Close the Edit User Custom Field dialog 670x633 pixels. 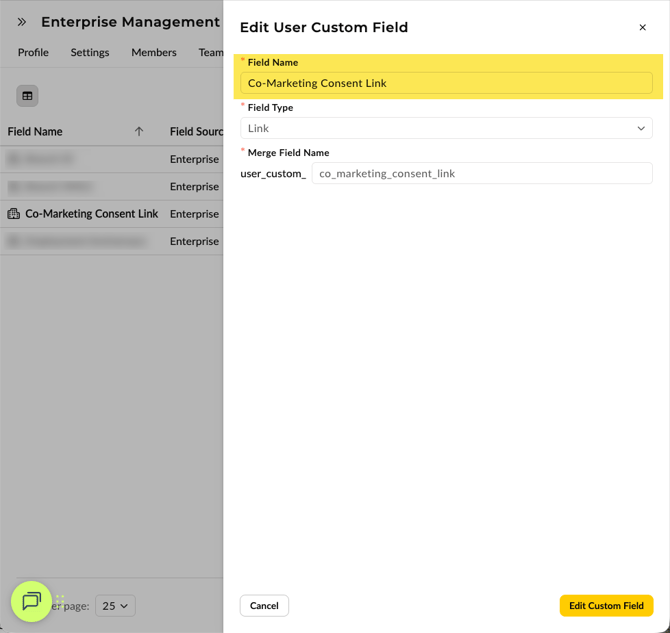[x=642, y=28]
